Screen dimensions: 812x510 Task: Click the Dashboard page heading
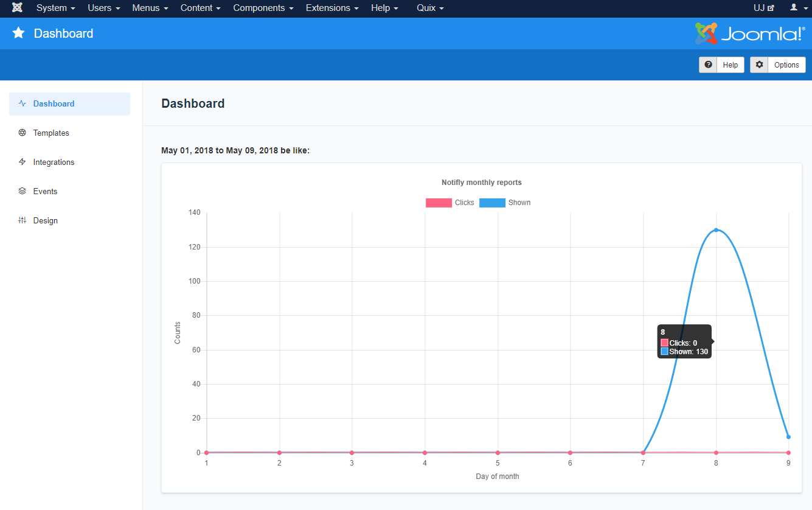tap(193, 103)
